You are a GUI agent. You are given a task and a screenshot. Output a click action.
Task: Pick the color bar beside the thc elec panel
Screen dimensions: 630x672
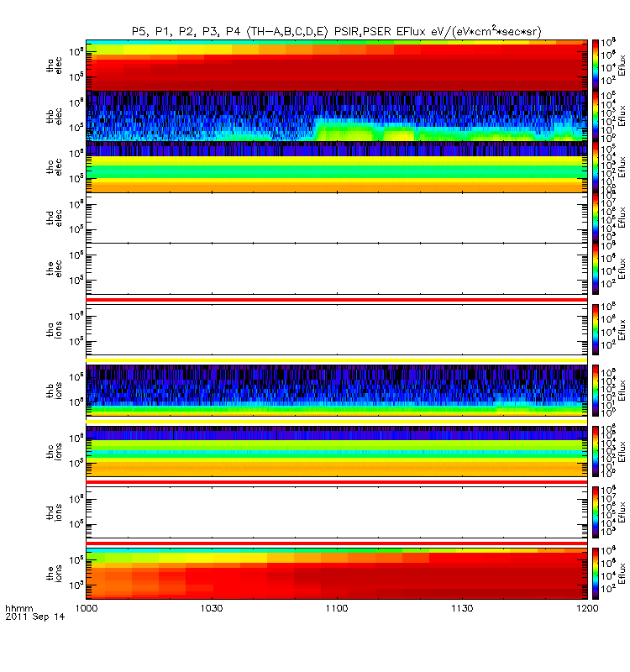tap(596, 167)
